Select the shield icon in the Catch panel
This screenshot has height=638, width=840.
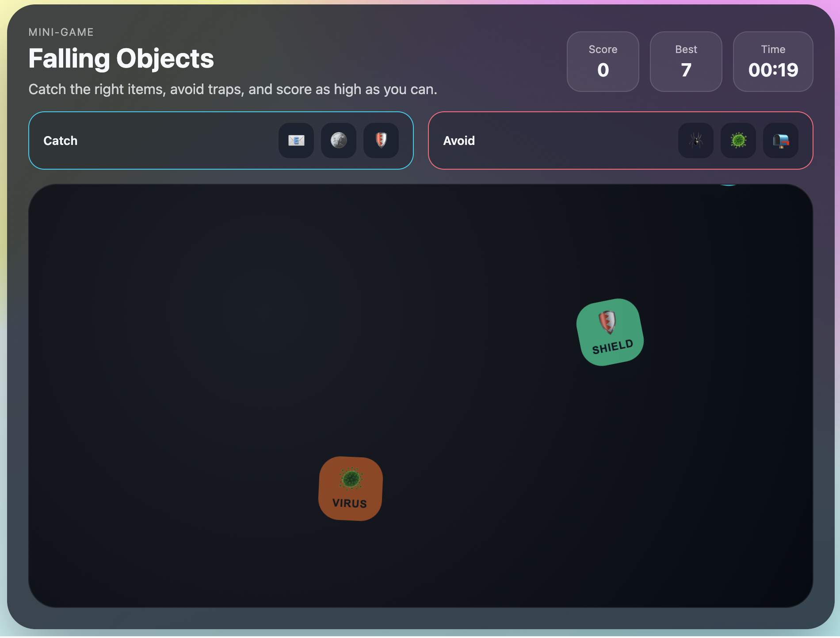(x=381, y=141)
